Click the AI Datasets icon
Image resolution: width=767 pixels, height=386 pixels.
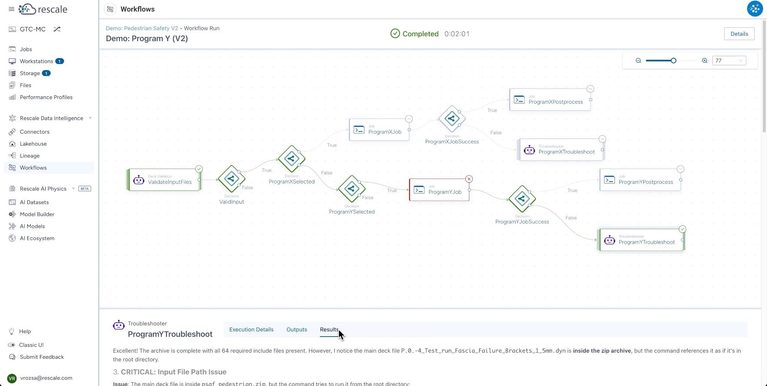click(x=12, y=202)
